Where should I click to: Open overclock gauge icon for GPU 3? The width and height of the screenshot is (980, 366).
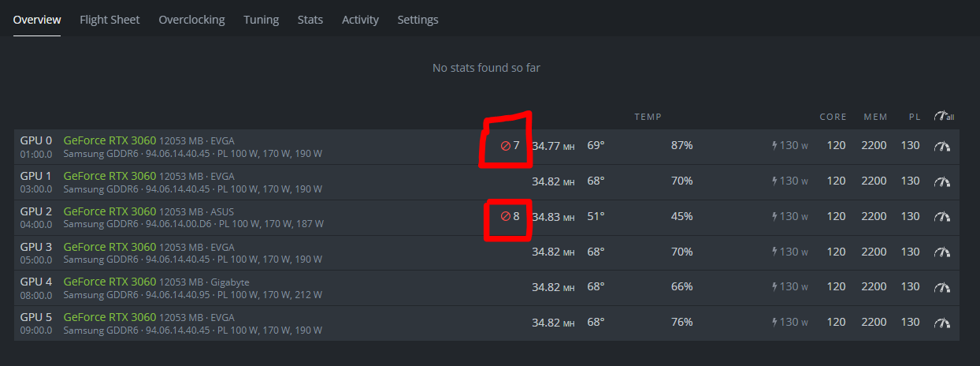click(942, 252)
